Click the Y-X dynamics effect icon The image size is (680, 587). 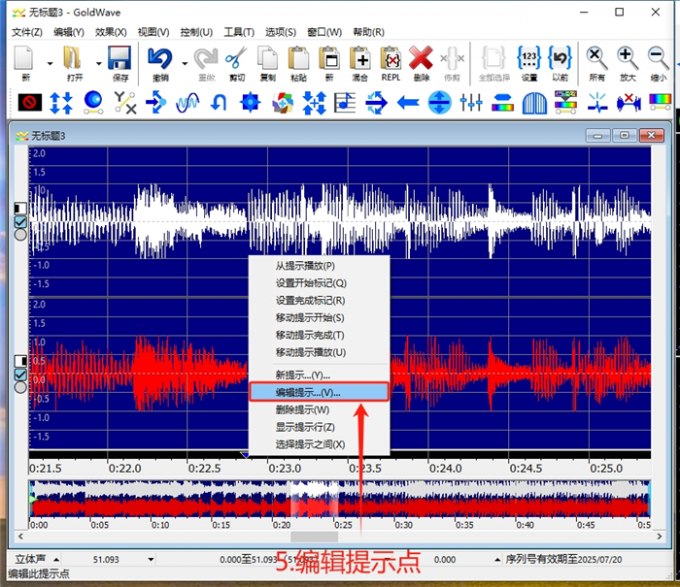click(x=125, y=103)
